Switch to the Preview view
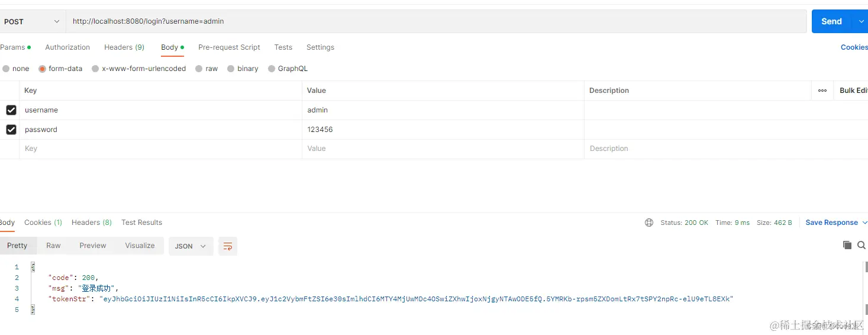This screenshot has width=868, height=335. [93, 246]
